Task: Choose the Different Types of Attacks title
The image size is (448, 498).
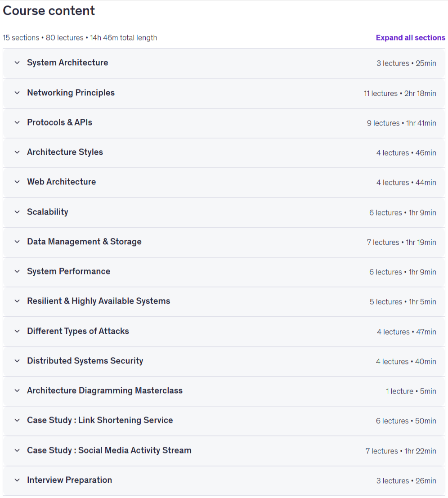Action: pos(78,331)
